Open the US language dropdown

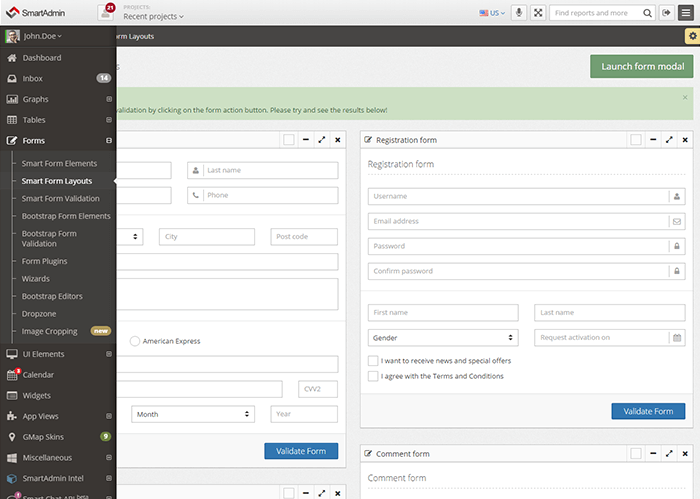(x=491, y=13)
